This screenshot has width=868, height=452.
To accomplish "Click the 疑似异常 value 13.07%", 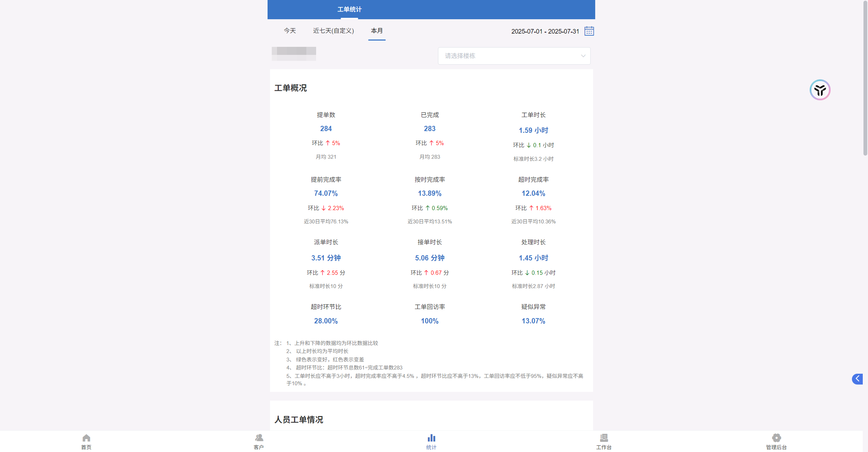I will (533, 321).
